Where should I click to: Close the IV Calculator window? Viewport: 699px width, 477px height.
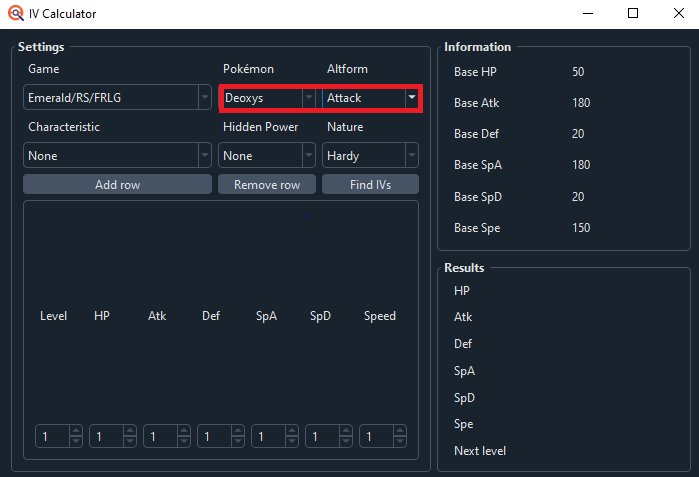(x=678, y=13)
